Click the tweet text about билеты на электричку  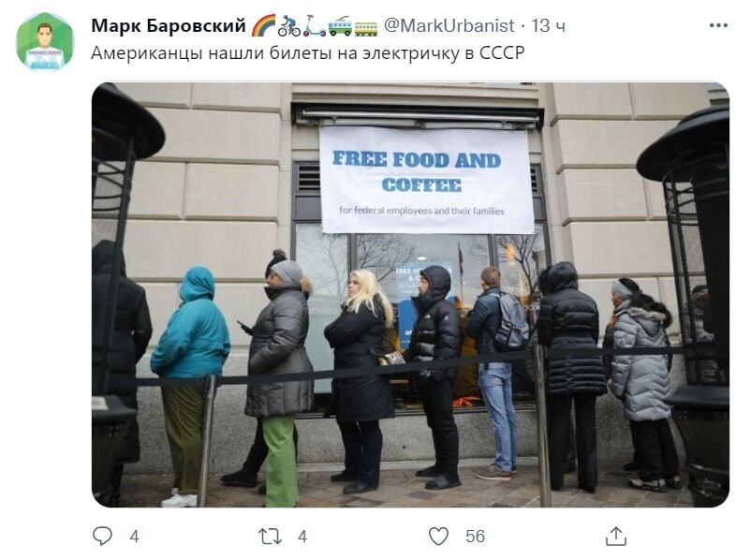(x=307, y=52)
